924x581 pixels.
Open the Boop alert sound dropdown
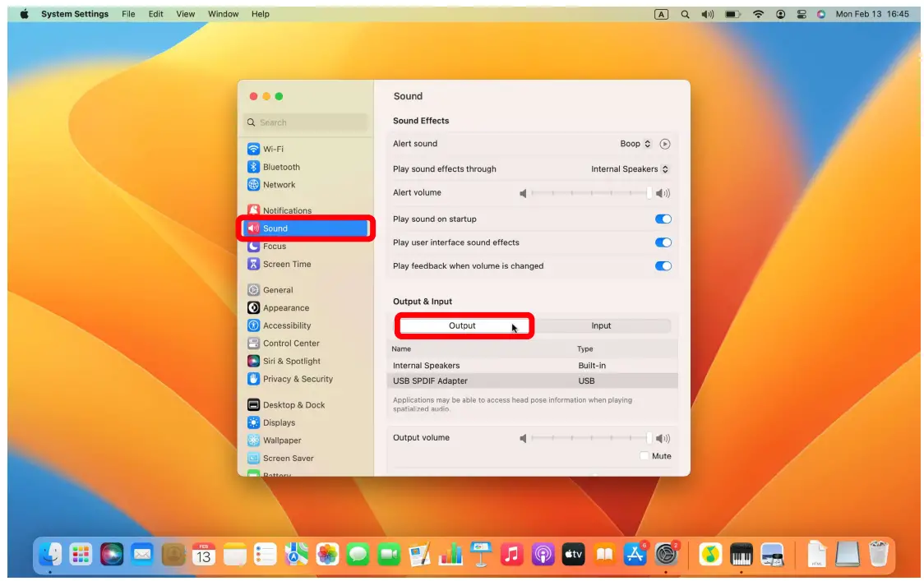point(635,144)
